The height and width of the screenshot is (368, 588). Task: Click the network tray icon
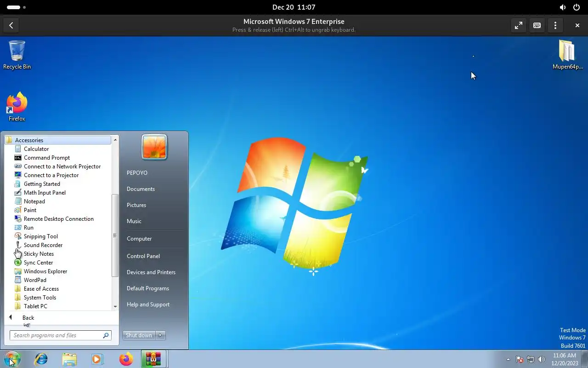531,359
